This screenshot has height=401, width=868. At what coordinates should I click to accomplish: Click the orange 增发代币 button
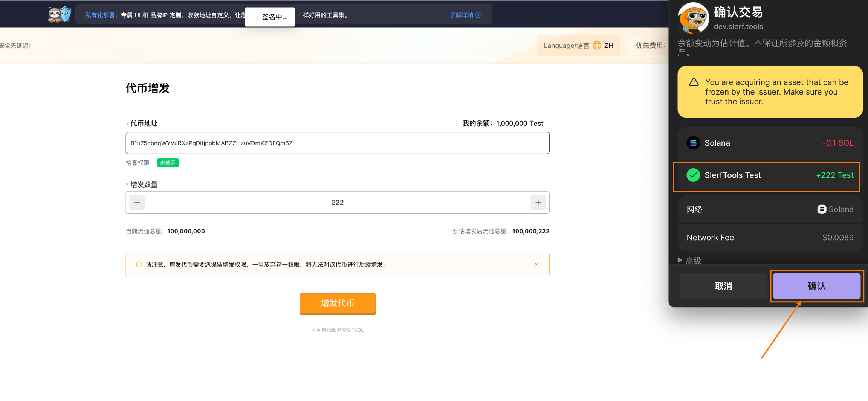337,303
